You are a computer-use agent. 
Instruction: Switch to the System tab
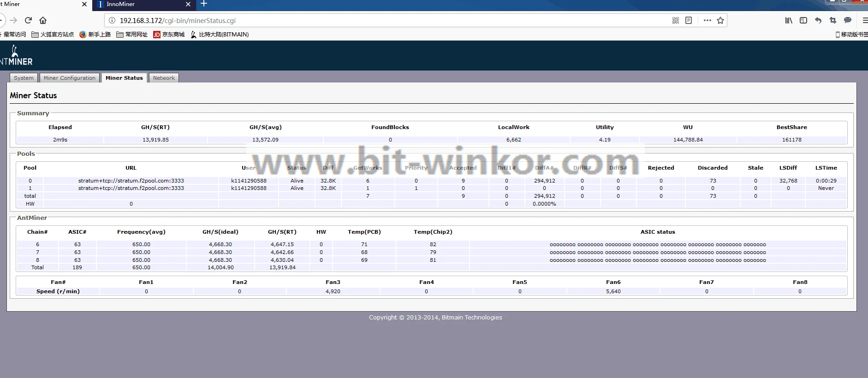tap(24, 78)
